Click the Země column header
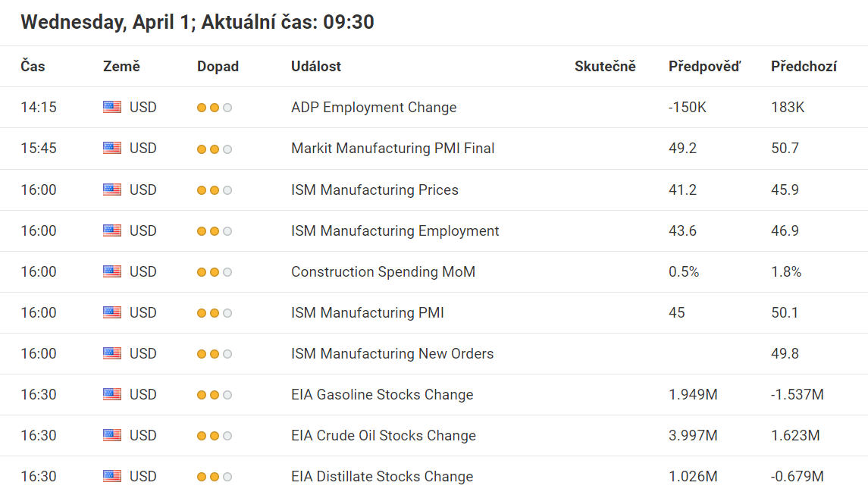 tap(121, 67)
